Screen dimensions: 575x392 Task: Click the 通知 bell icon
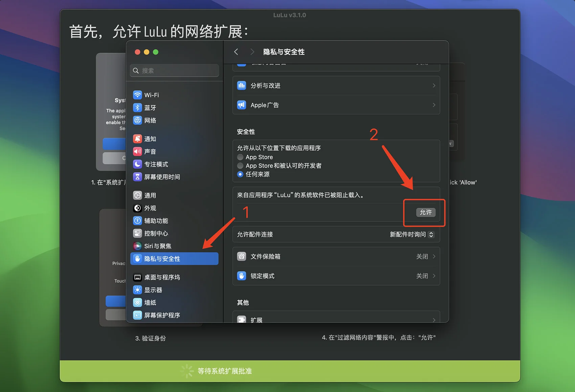[137, 139]
